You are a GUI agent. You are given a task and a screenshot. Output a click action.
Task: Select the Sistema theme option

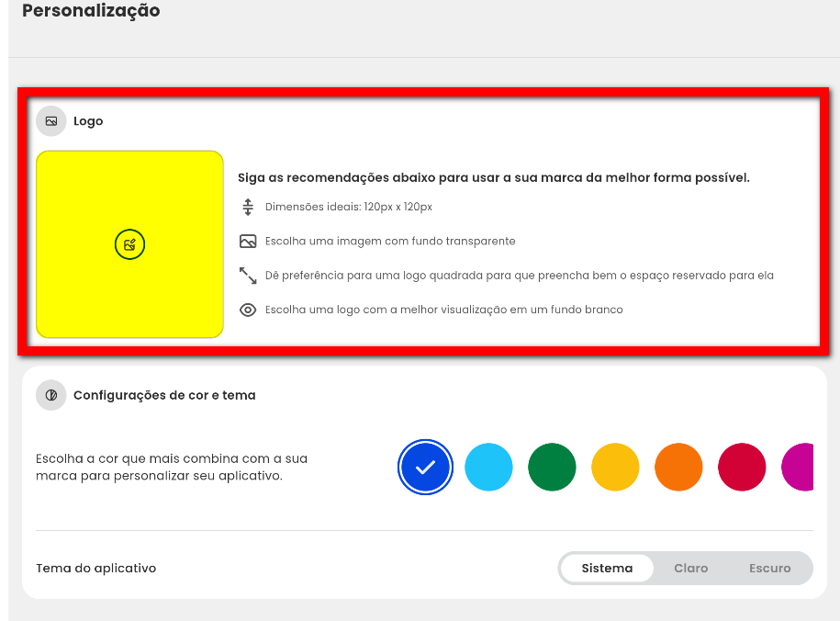point(607,569)
